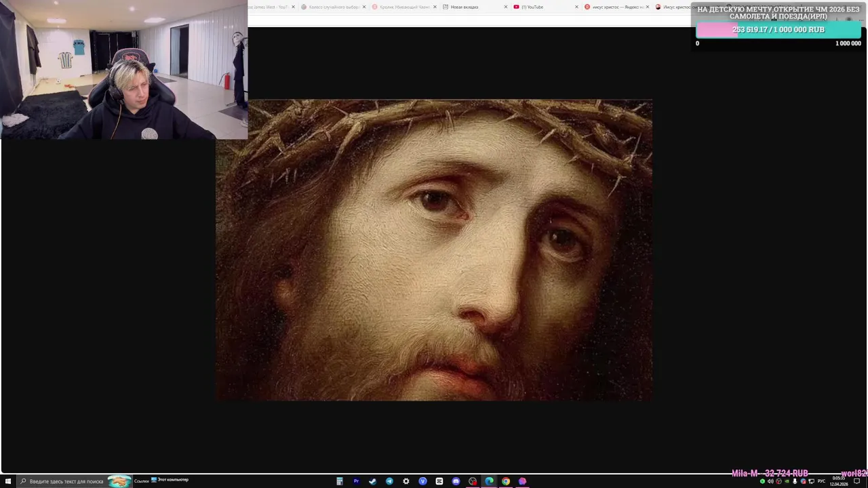Close the YouTube tab
The image size is (868, 488).
(x=577, y=7)
